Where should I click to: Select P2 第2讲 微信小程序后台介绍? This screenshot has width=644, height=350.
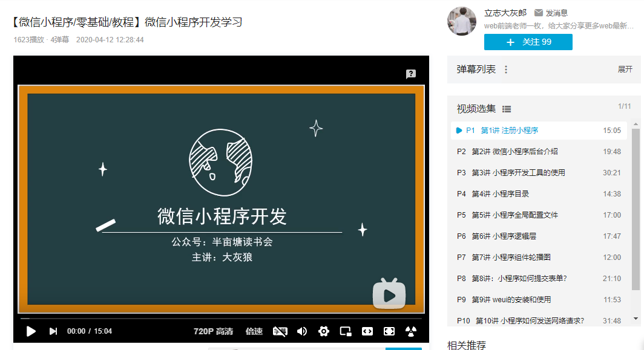click(x=539, y=151)
